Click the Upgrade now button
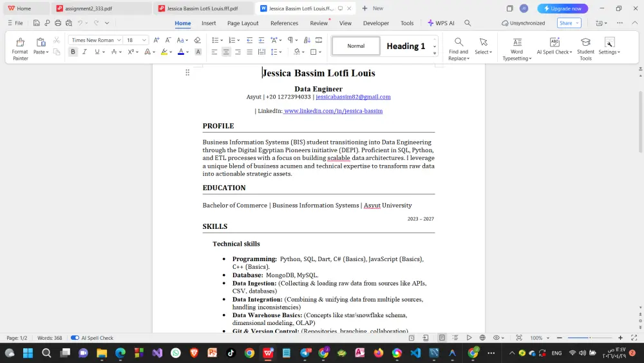 pos(562,8)
